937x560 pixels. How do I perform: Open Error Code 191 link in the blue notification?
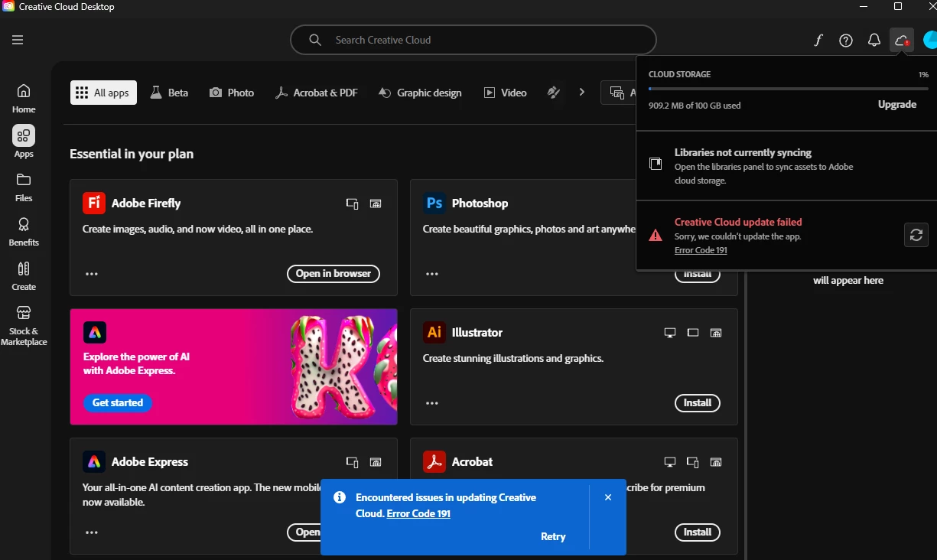pos(418,513)
